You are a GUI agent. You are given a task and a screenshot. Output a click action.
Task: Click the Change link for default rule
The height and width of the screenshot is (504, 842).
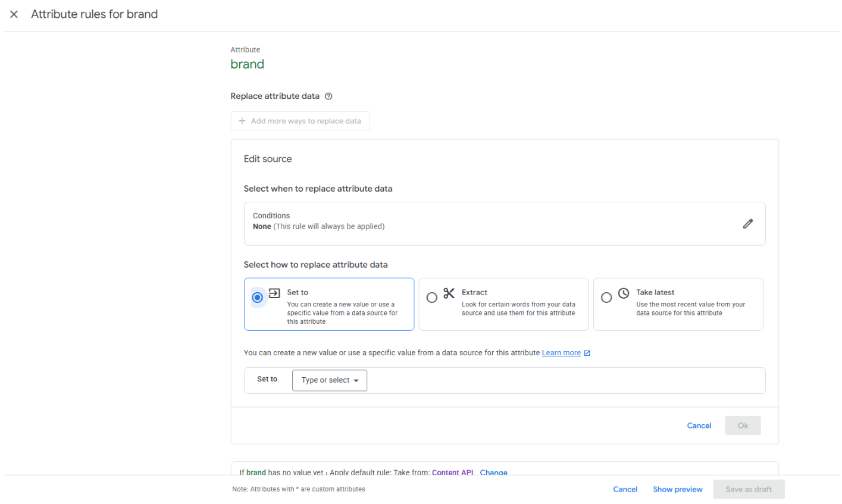493,472
